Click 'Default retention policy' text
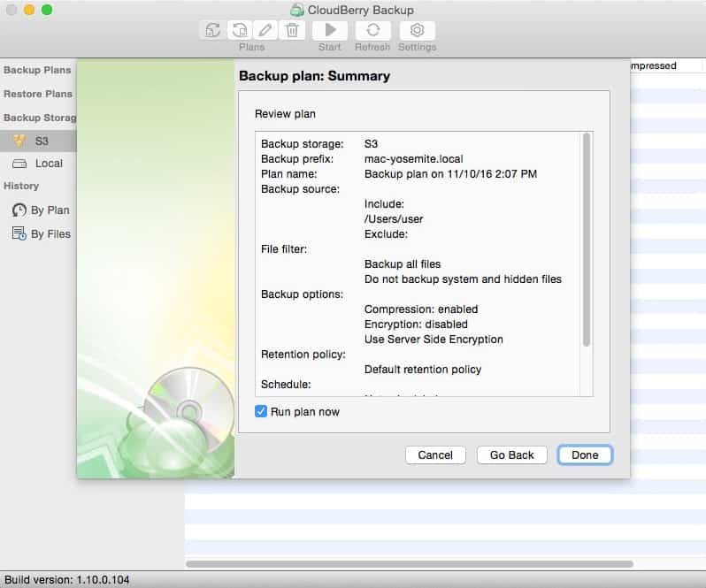This screenshot has width=706, height=588. click(423, 370)
